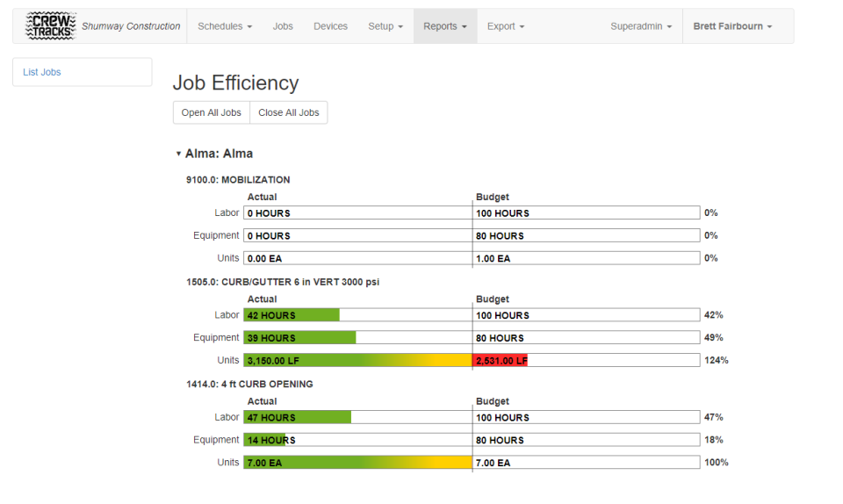This screenshot has height=504, width=843.
Task: Click the 7.00 EA actual units bar
Action: coord(357,463)
